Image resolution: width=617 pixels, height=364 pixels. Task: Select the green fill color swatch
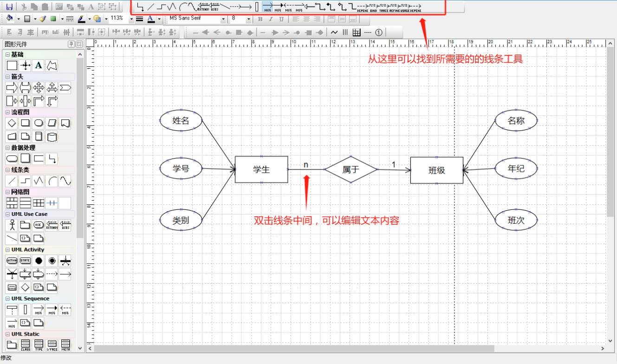pos(54,19)
